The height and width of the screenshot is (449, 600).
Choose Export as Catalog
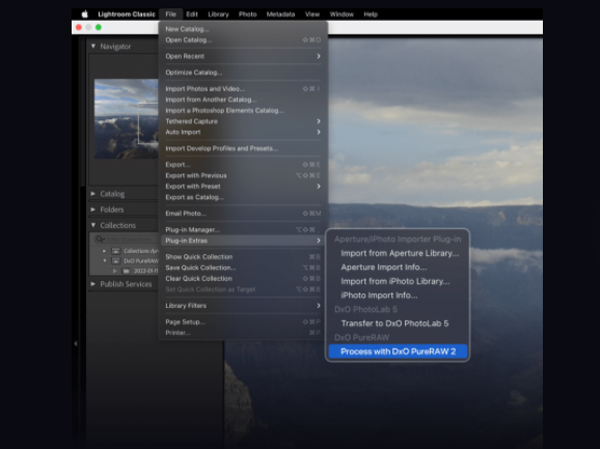[243, 197]
